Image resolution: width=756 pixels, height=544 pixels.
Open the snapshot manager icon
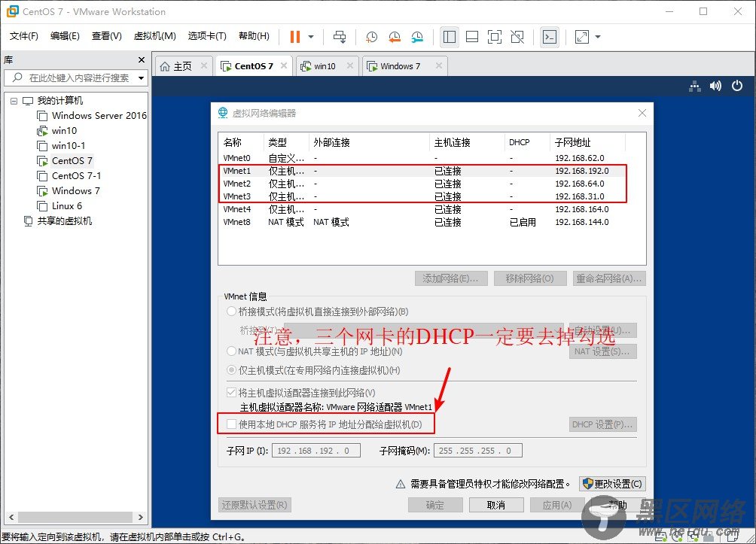(417, 37)
